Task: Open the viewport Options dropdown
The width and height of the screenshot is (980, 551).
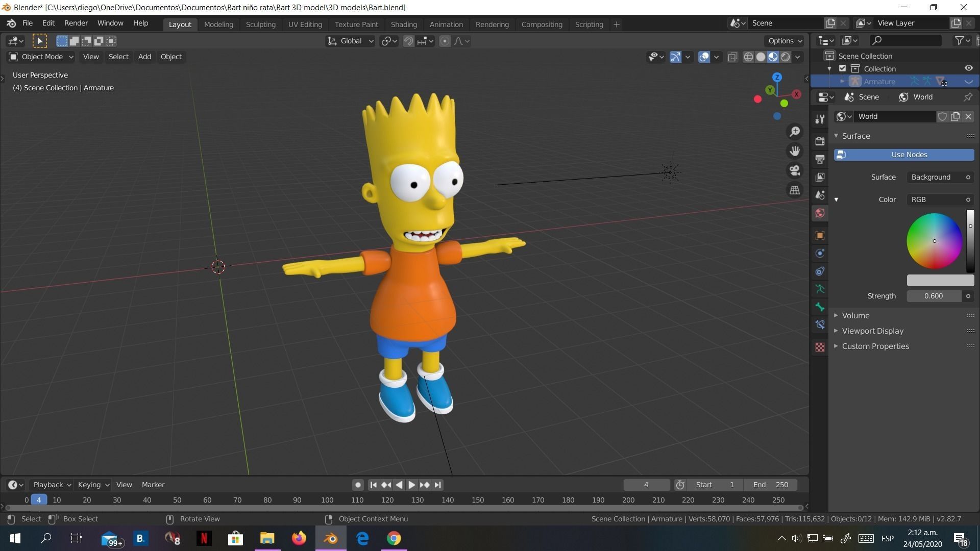Action: coord(785,41)
